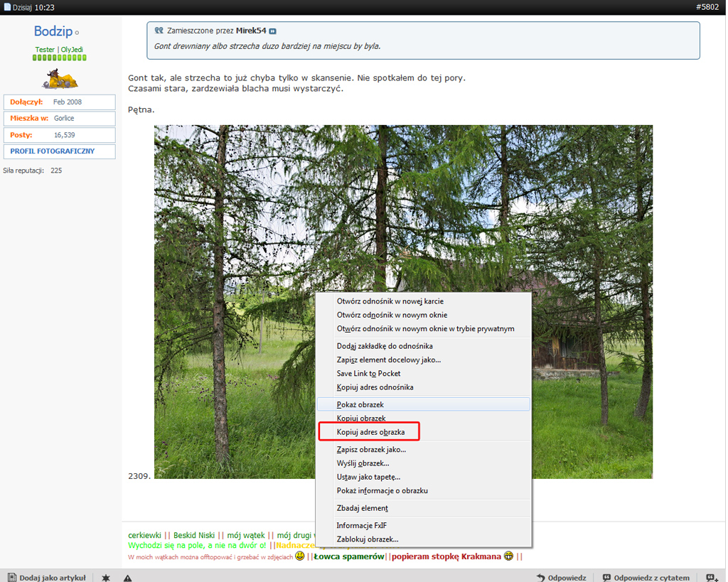This screenshot has height=582, width=728.
Task: Click the warning triangle report icon
Action: [x=128, y=578]
